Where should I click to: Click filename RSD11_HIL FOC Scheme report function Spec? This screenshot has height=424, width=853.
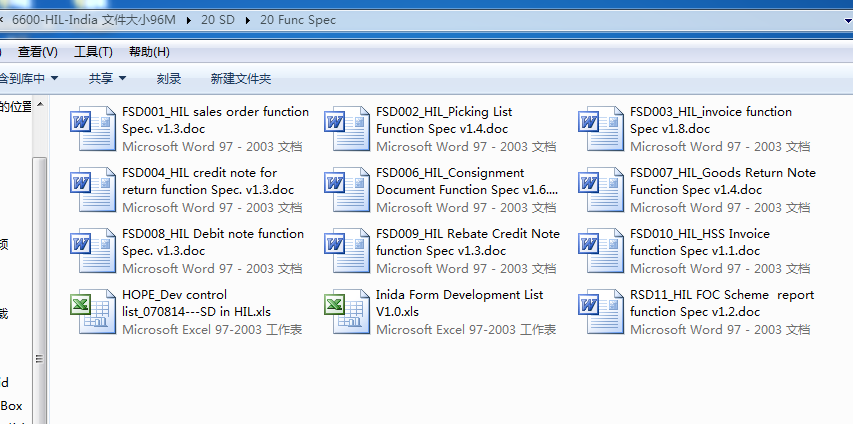[722, 303]
